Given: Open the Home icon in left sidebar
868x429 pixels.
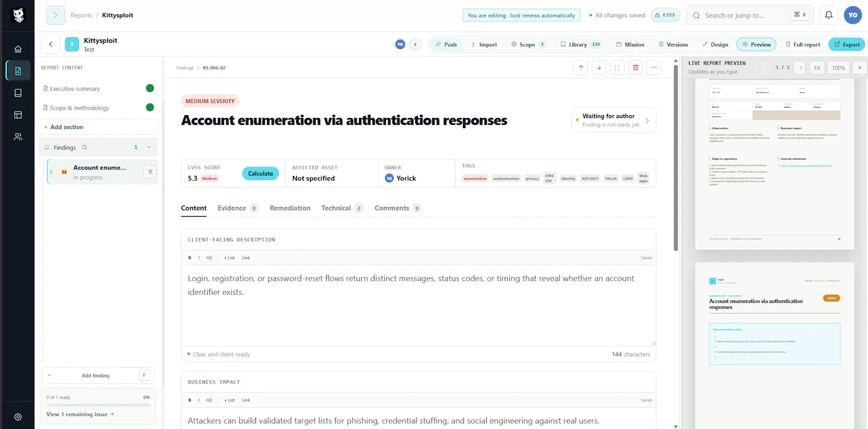Looking at the screenshot, I should point(18,49).
